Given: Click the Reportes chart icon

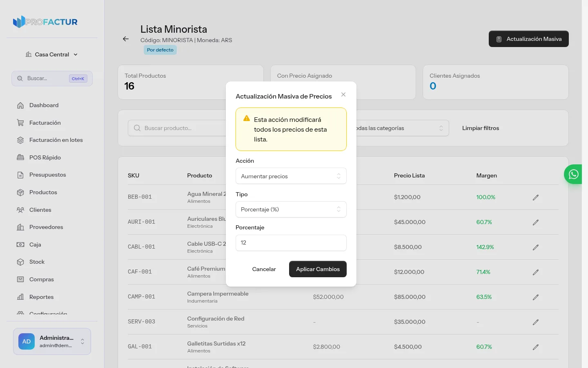Looking at the screenshot, I should (x=20, y=297).
